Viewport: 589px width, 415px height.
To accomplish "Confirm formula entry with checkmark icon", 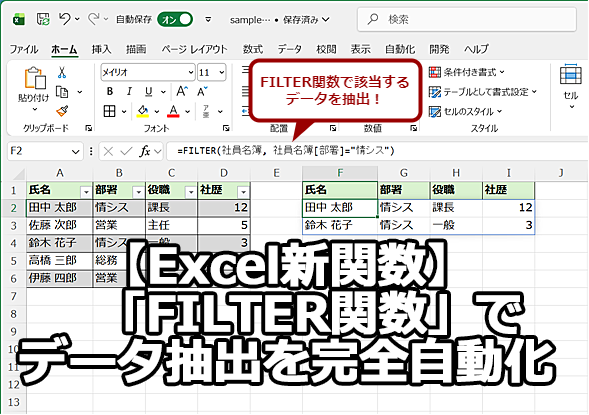I will [x=126, y=151].
